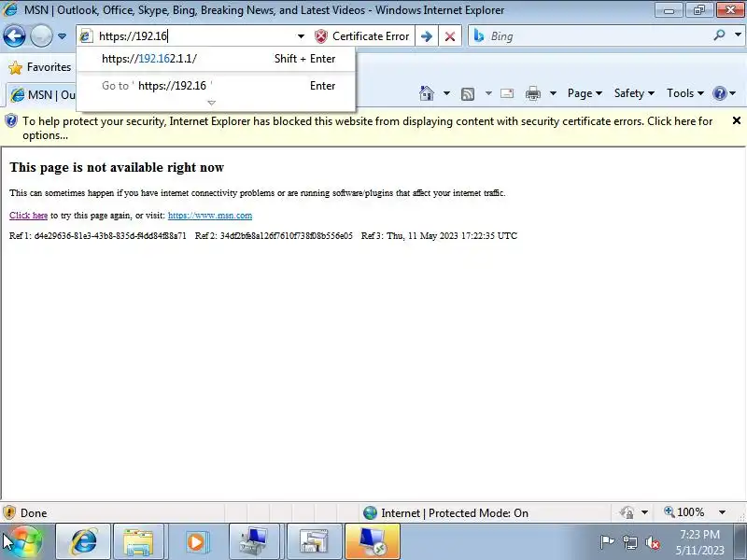
Task: Expand the address bar autocomplete dropdown arrow
Action: [x=301, y=36]
